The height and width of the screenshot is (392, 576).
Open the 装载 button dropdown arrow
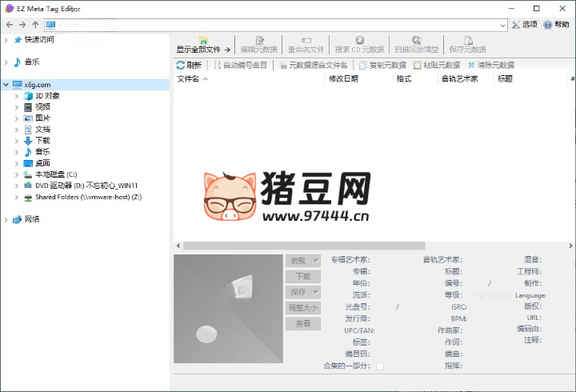pyautogui.click(x=316, y=261)
